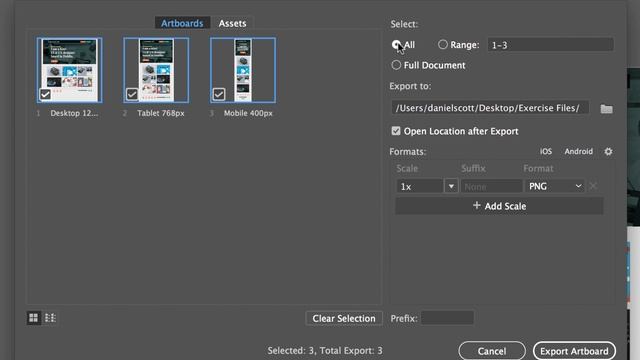This screenshot has height=360, width=640.
Task: Open the export folder browser icon
Action: tap(606, 109)
